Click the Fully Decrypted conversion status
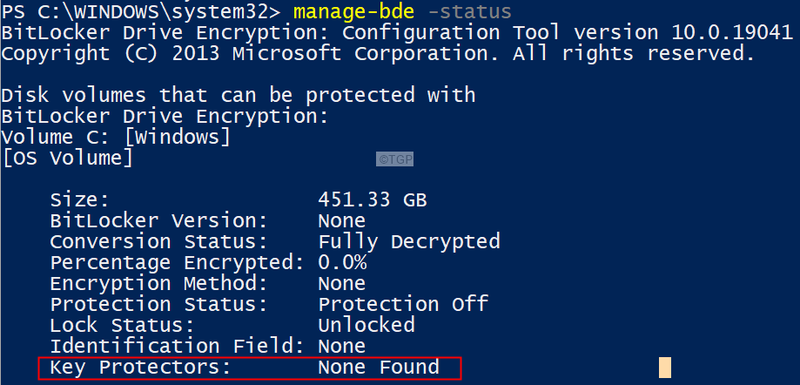This screenshot has width=800, height=385. 409,242
